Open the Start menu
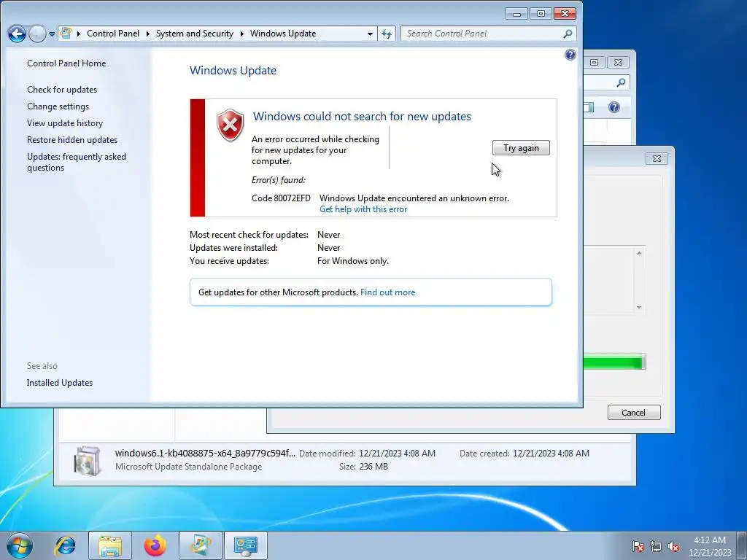This screenshot has width=747, height=560. click(20, 545)
